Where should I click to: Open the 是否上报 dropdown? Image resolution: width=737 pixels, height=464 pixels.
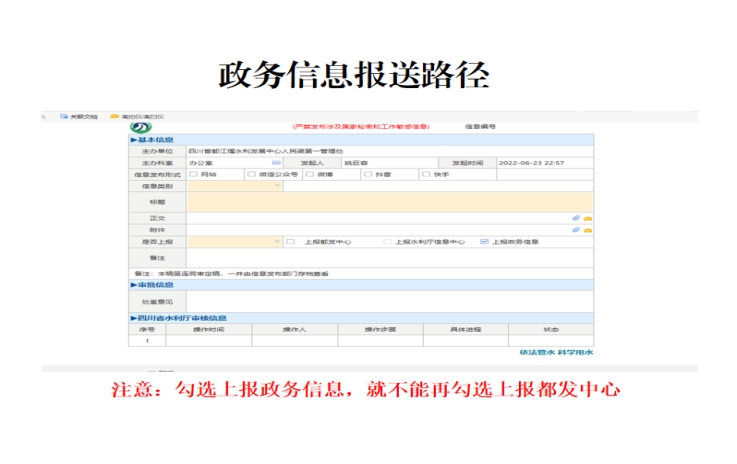(x=277, y=242)
